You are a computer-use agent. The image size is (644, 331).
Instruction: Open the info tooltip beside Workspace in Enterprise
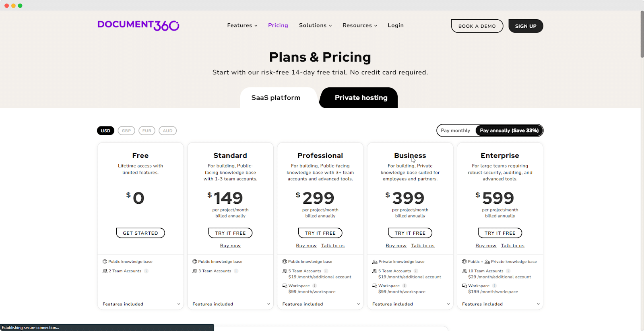coord(494,285)
